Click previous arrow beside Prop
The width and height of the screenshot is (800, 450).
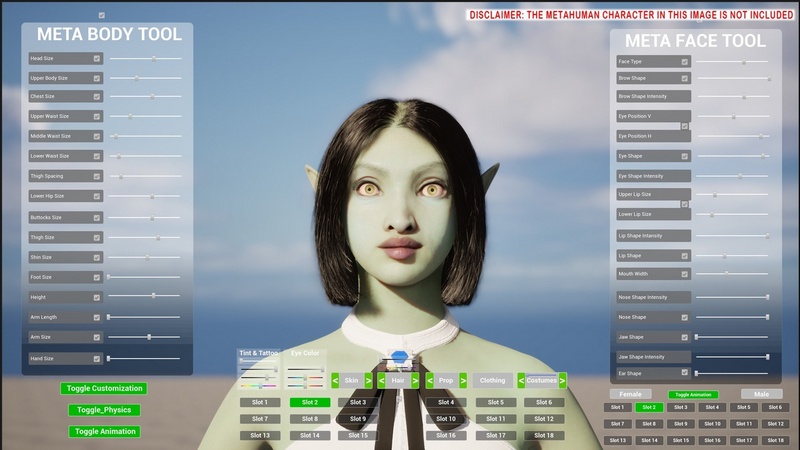click(x=430, y=381)
